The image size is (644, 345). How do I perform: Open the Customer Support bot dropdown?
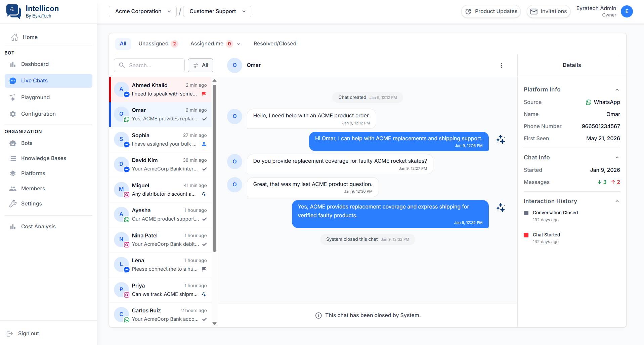pyautogui.click(x=217, y=11)
